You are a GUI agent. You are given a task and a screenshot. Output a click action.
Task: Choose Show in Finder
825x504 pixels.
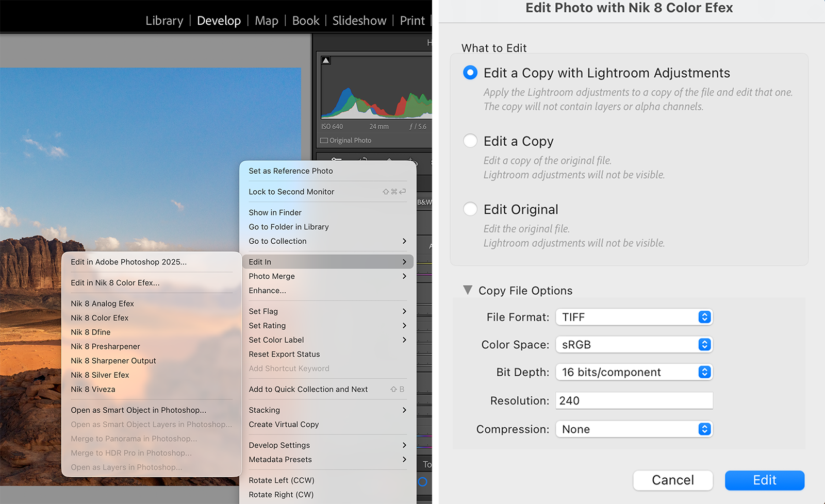[x=328, y=212]
